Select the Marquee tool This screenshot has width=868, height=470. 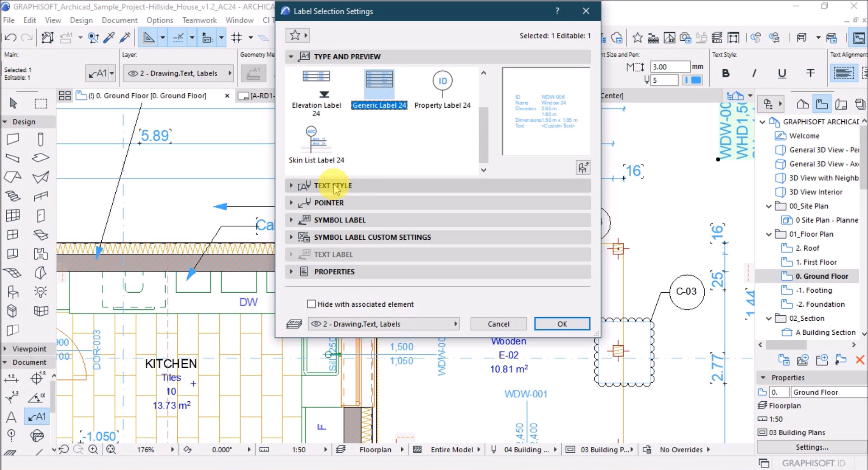pyautogui.click(x=41, y=104)
